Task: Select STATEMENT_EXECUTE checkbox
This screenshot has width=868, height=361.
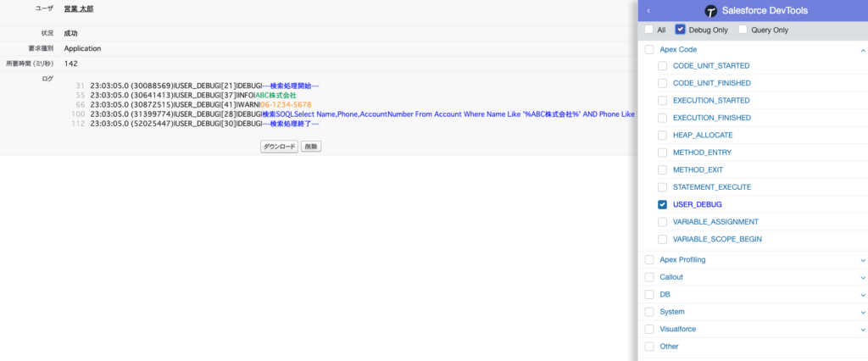Action: (x=662, y=187)
